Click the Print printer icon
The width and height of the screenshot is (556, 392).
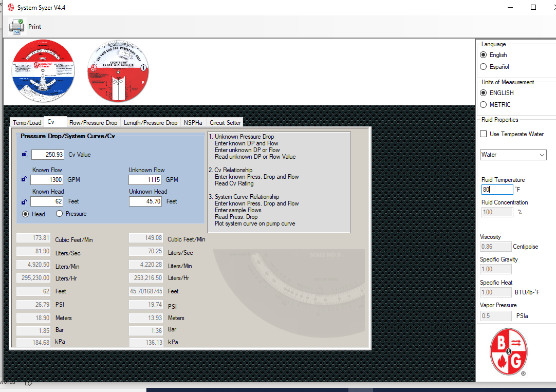point(16,27)
